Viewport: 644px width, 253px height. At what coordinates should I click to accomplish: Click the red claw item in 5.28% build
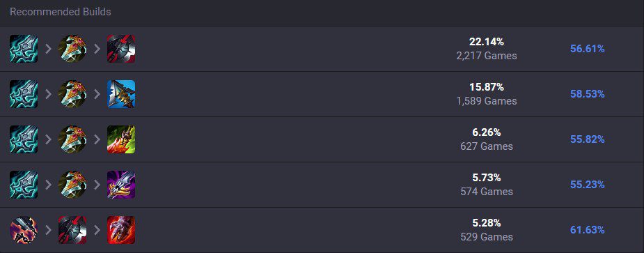tap(121, 230)
